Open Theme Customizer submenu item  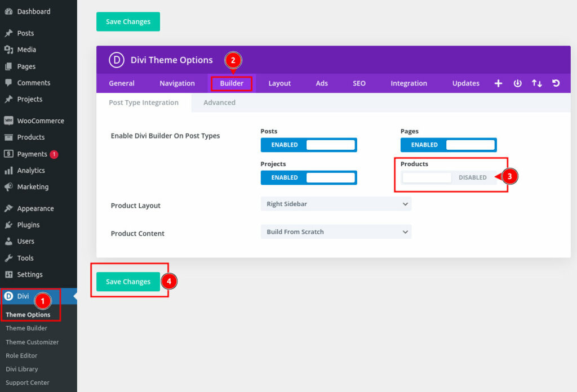pos(32,342)
